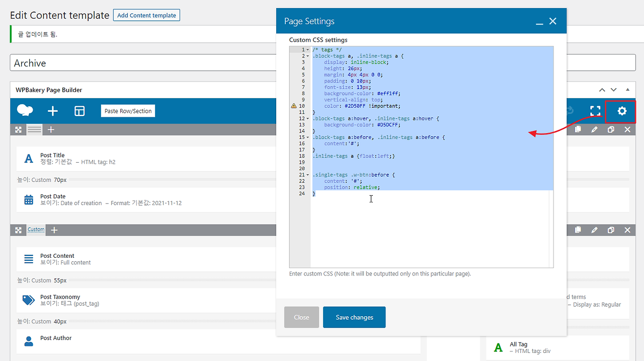Clone the first row
644x361 pixels.
[x=611, y=130]
